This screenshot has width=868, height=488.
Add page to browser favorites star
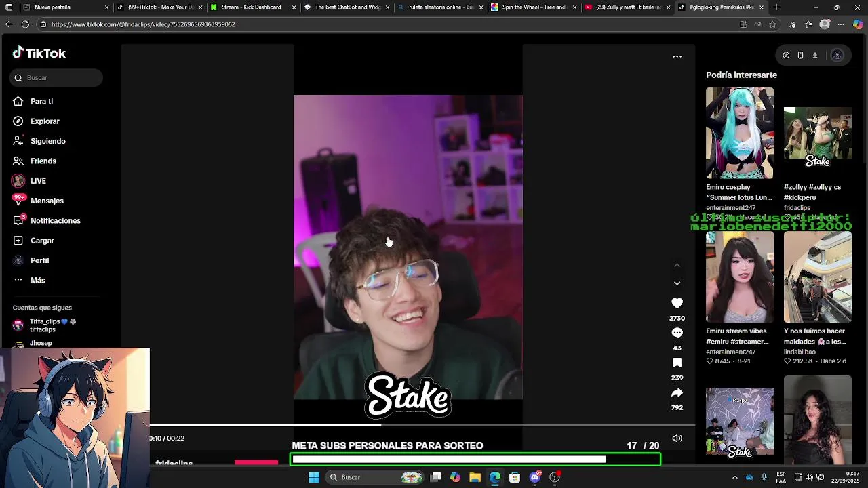click(772, 24)
